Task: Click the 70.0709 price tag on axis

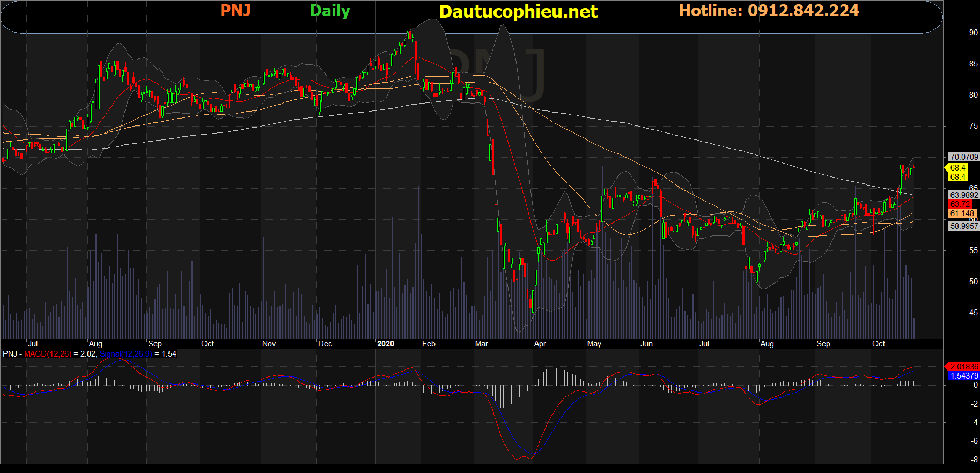Action: [963, 157]
